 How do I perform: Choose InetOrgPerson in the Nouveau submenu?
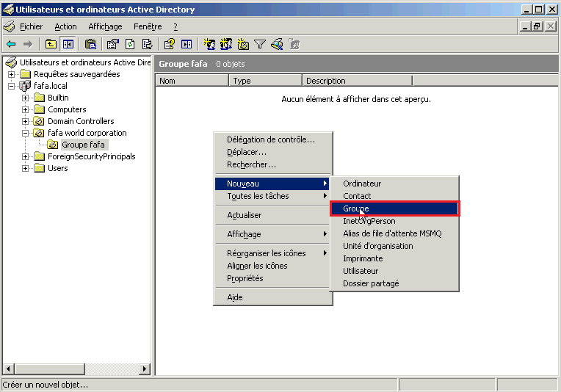394,221
